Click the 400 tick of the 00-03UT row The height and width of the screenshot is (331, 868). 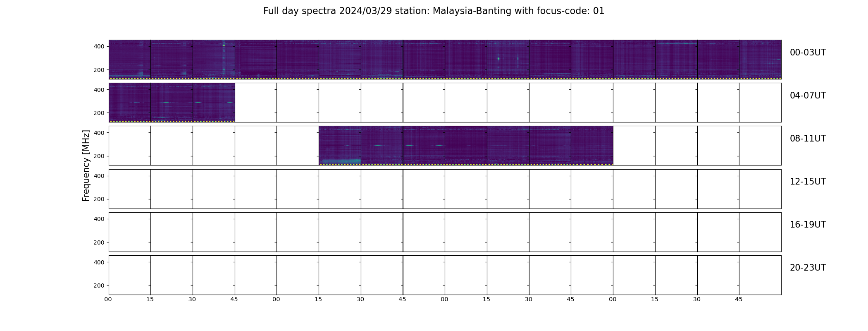click(99, 46)
